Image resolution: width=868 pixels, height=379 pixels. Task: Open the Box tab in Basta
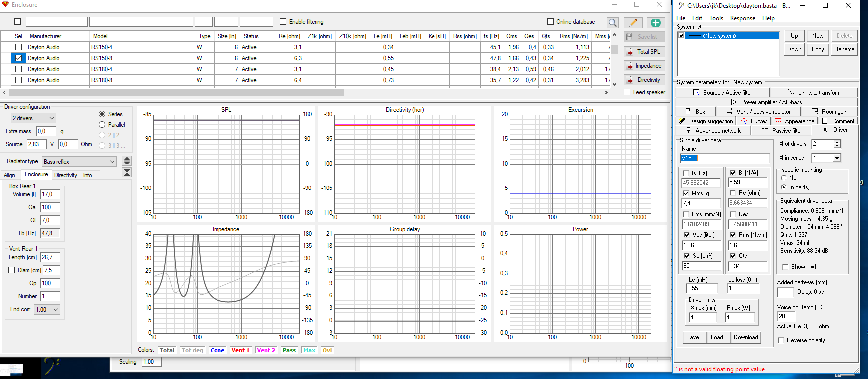[695, 112]
